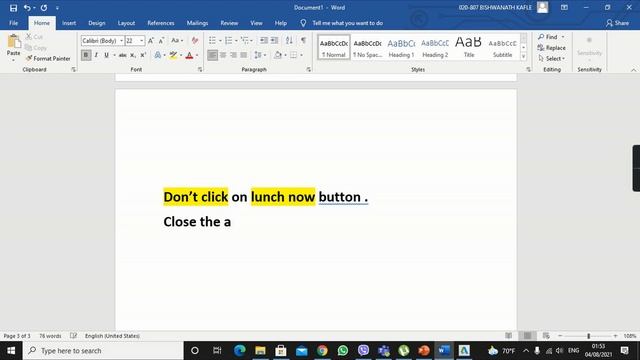Justify the paragraph text

coord(244,55)
